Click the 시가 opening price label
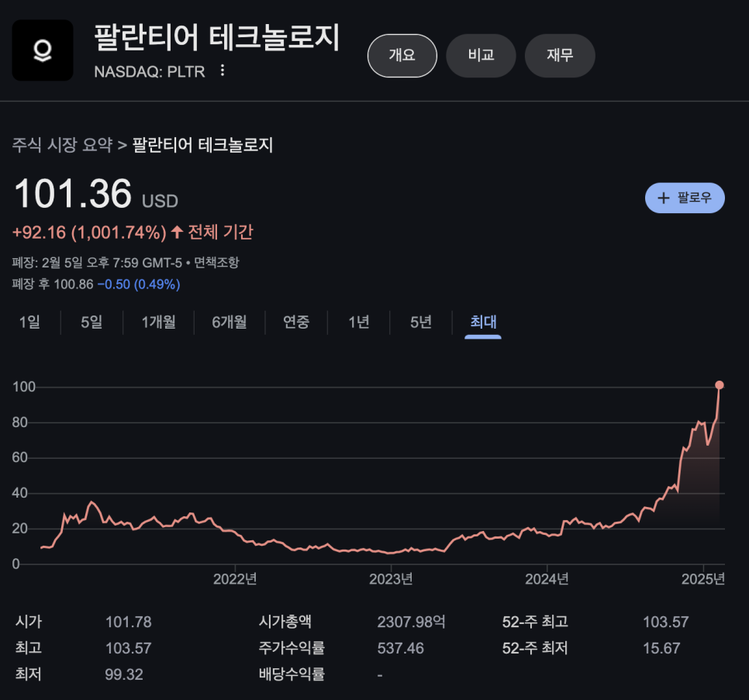This screenshot has width=749, height=700. point(29,622)
